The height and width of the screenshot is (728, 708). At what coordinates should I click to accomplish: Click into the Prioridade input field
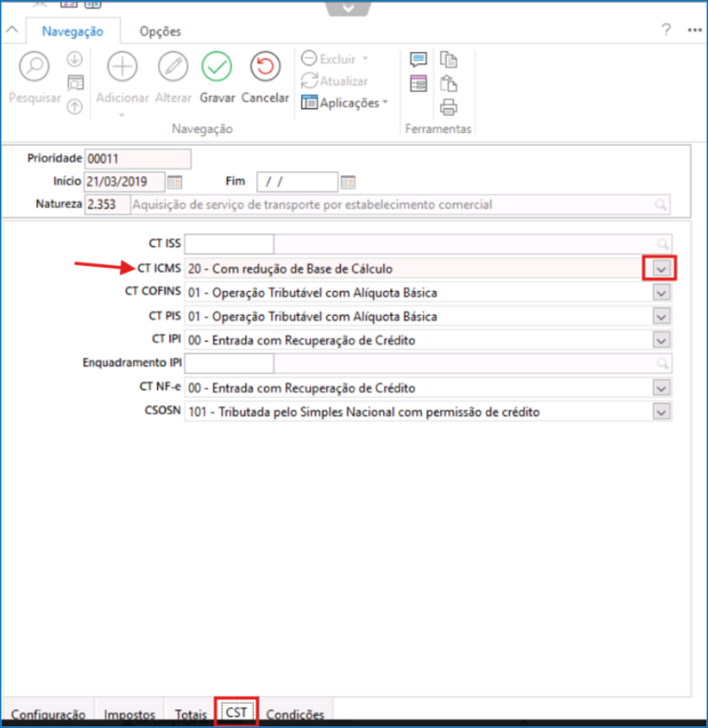pos(138,159)
